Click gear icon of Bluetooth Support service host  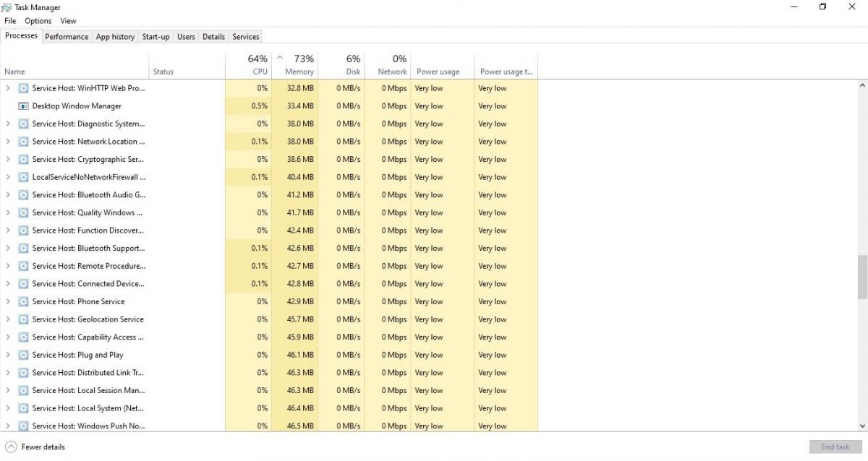[23, 248]
